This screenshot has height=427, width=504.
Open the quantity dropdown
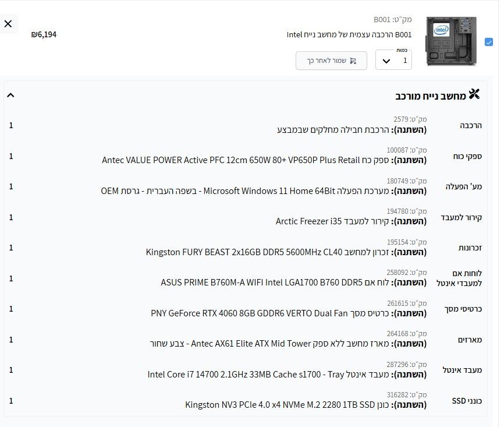[393, 60]
